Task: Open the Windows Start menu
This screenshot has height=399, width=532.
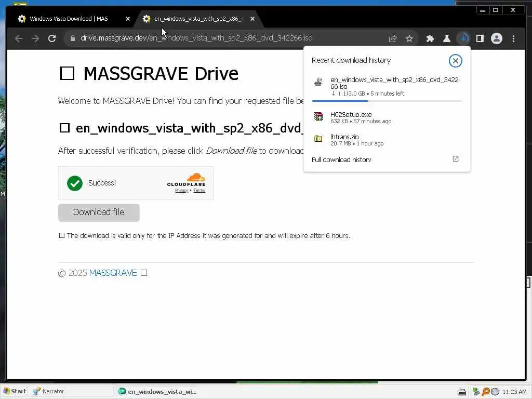Action: pyautogui.click(x=15, y=391)
